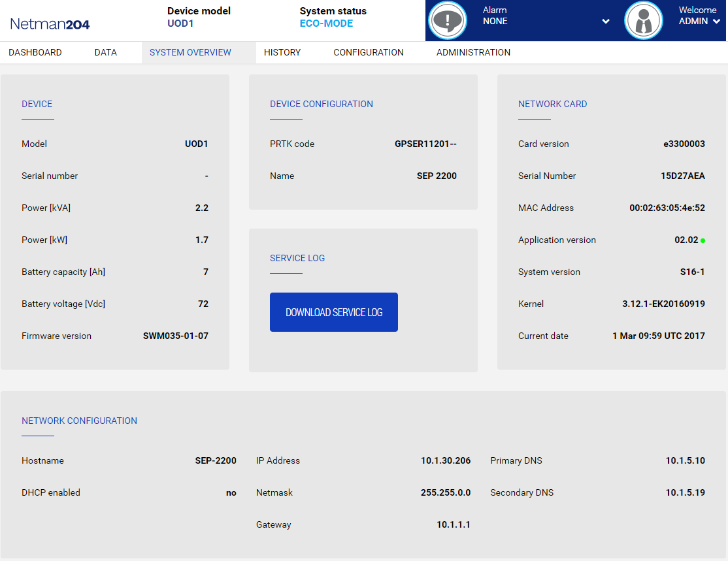Click the UOD1 device model header
Screen dimensions: 728x561
[180, 24]
